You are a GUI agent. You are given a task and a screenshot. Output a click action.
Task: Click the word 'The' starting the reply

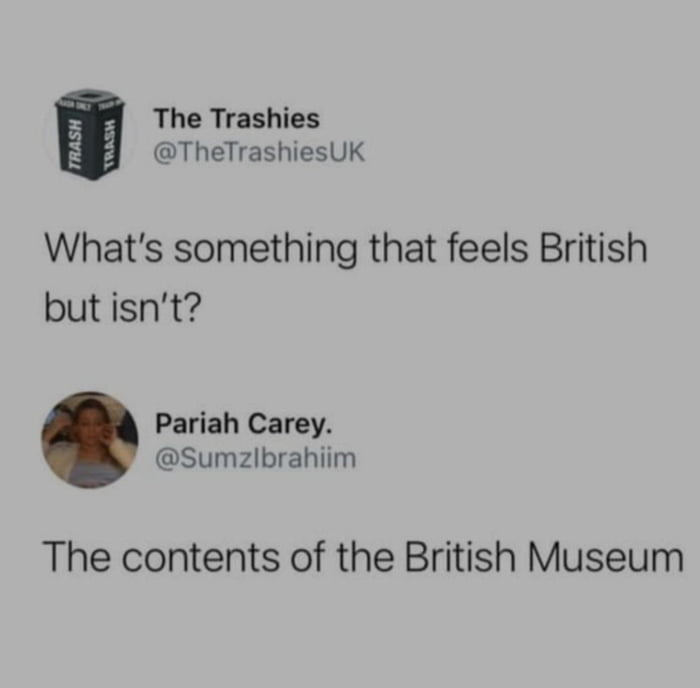[78, 557]
